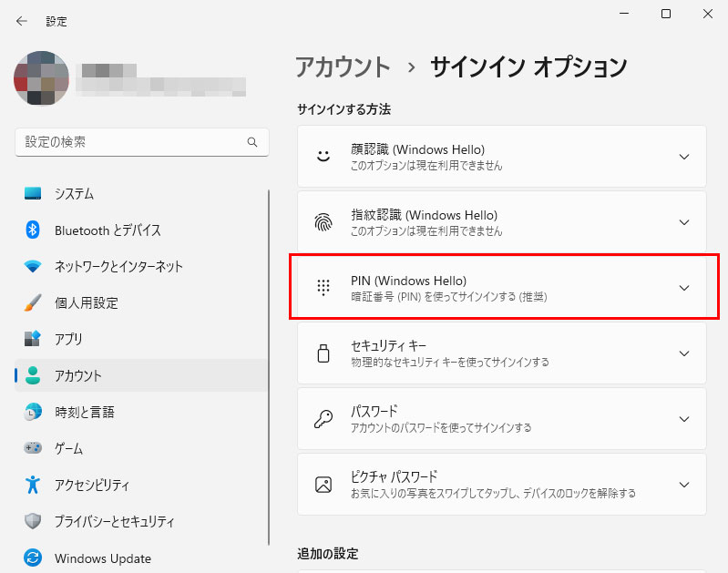Click the search magnifier icon

[x=252, y=142]
